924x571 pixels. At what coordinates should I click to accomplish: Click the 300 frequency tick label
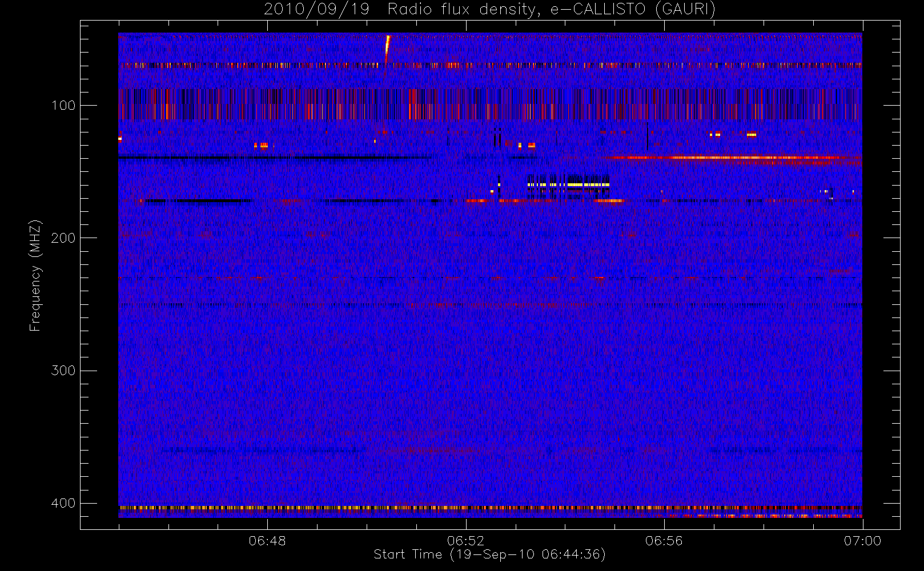click(x=63, y=370)
